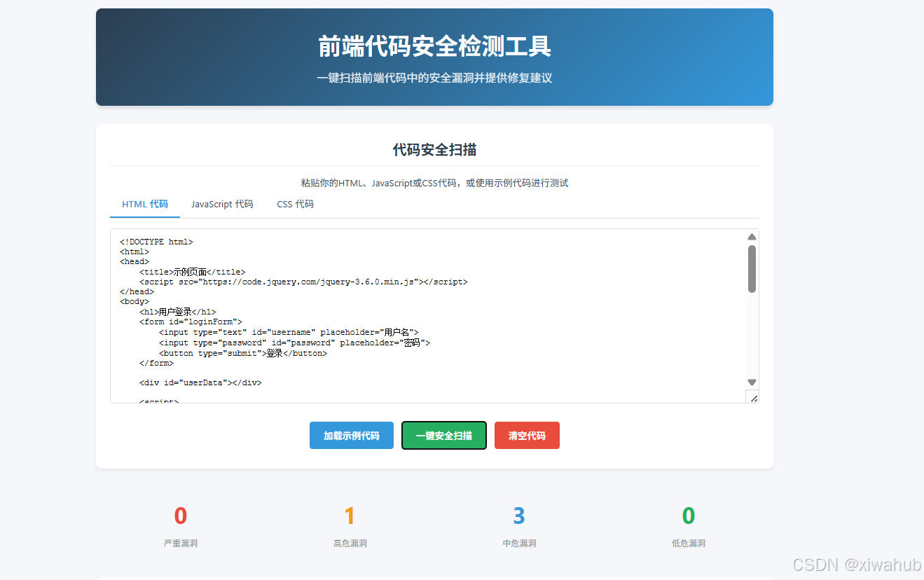Click the <body> tag line
The height and width of the screenshot is (580, 924).
134,302
